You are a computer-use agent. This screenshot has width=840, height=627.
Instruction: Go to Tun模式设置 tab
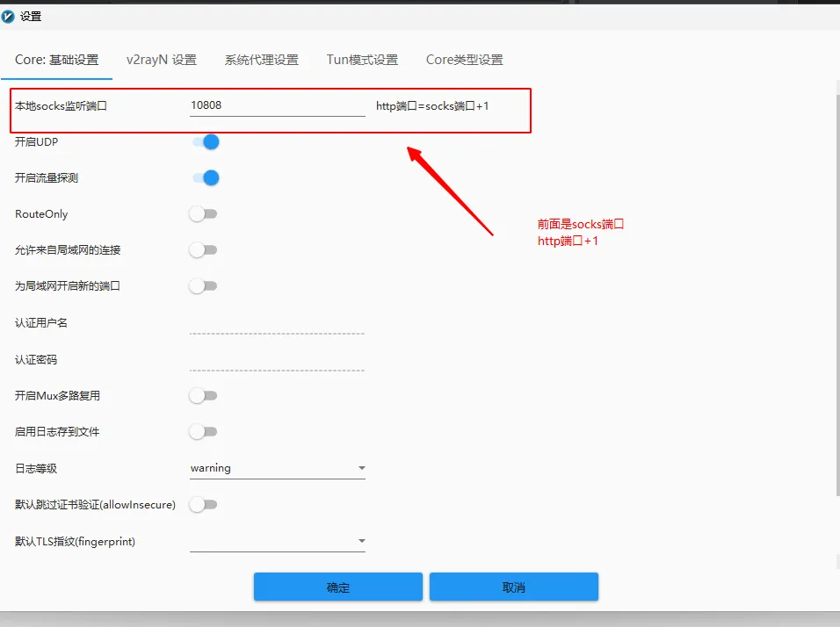point(362,60)
